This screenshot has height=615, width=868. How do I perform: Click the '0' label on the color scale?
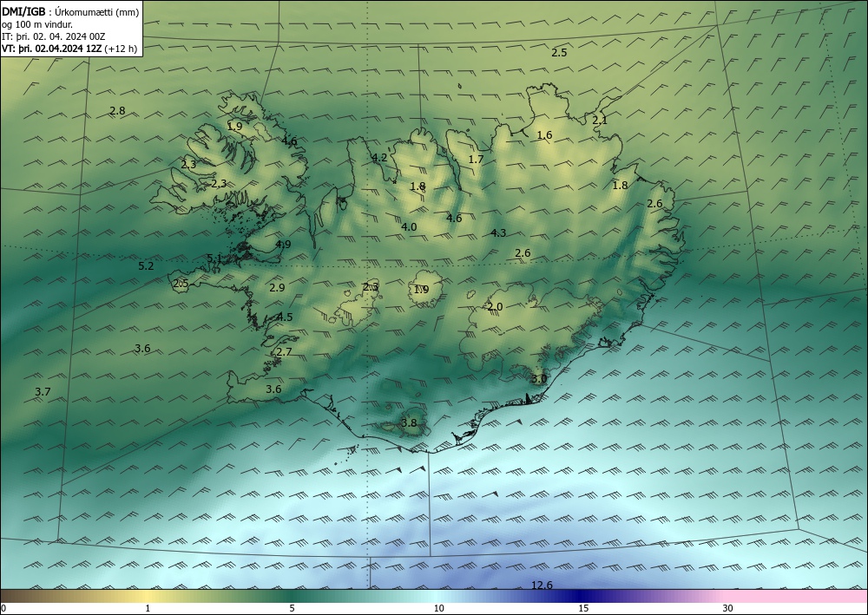tap(3, 609)
